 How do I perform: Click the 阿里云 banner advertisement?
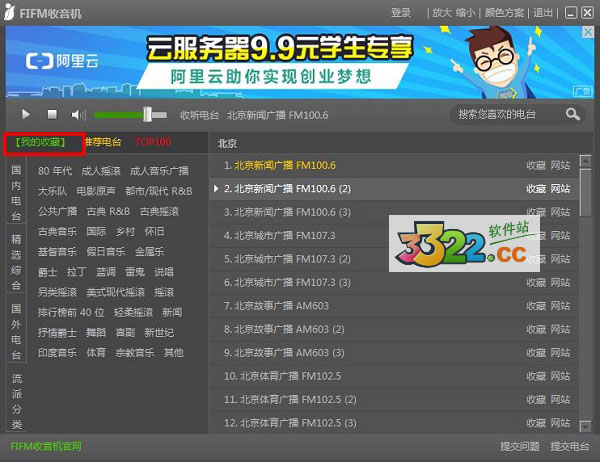click(299, 61)
